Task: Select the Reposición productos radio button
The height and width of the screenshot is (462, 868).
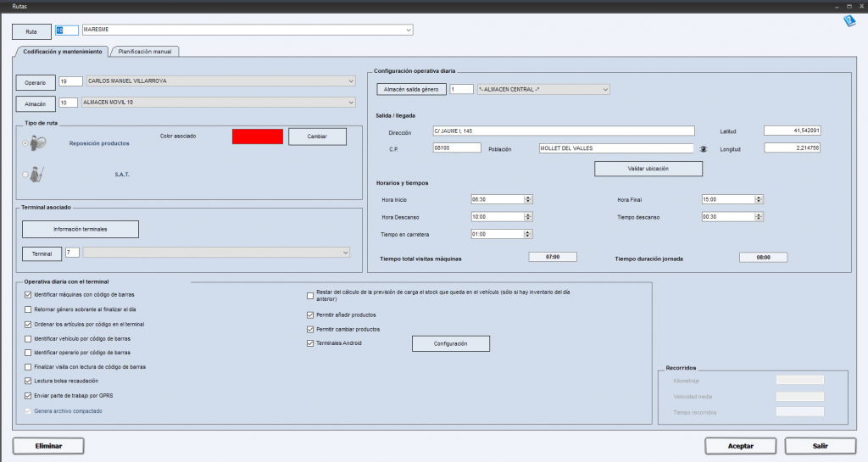Action: coord(25,143)
